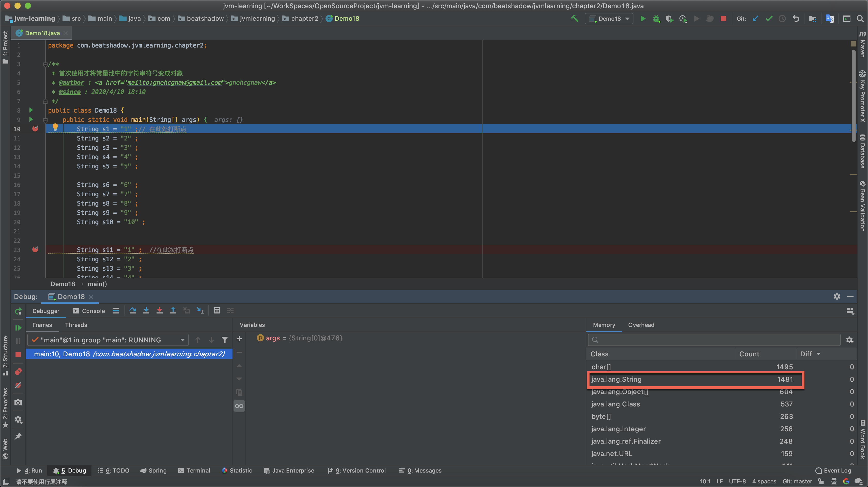Click the Step Into icon
Viewport: 868px width, 487px height.
[x=146, y=311]
